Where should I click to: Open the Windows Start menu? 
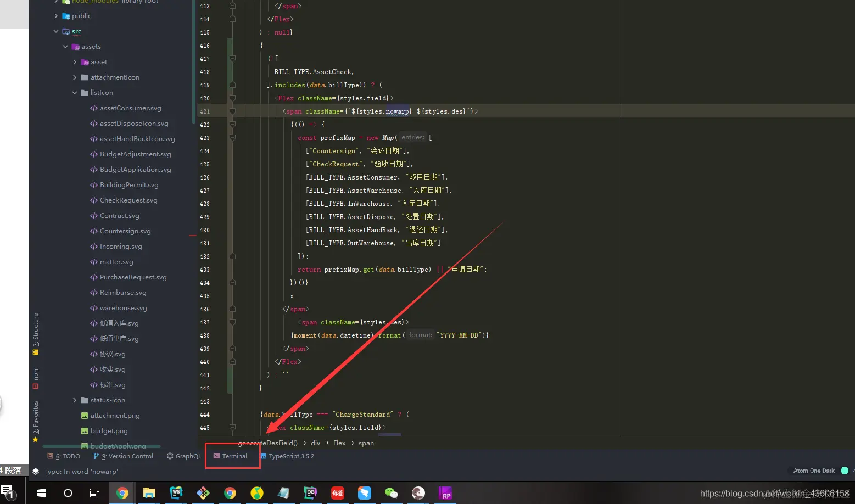point(42,493)
